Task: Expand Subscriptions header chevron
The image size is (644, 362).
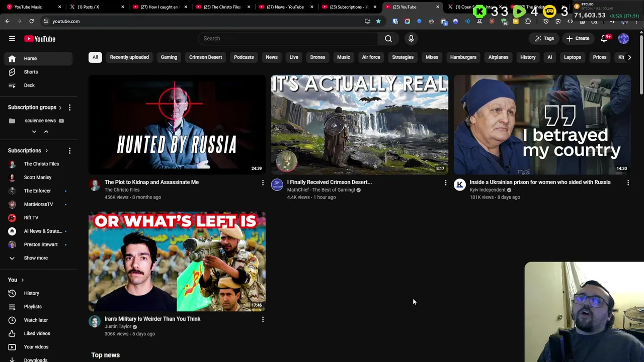Action: pyautogui.click(x=46, y=150)
